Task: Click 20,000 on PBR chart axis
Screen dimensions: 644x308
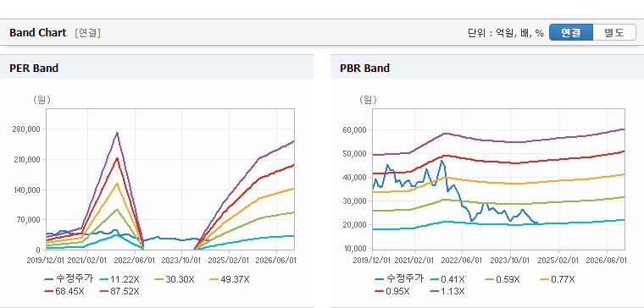Action: point(354,225)
